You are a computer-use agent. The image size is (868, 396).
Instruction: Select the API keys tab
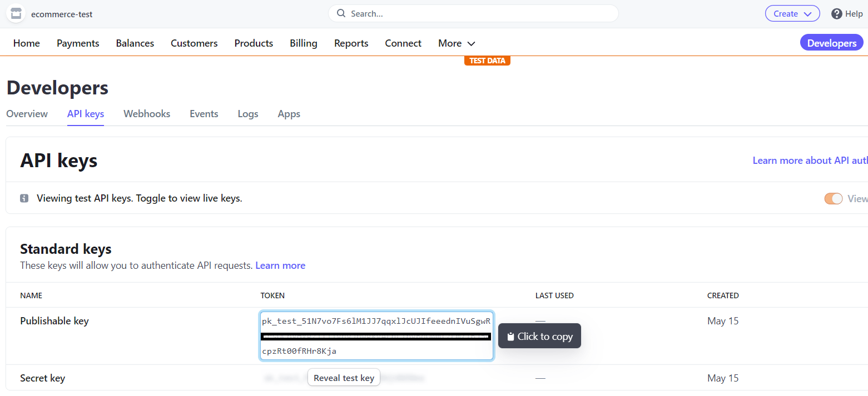[x=86, y=114]
